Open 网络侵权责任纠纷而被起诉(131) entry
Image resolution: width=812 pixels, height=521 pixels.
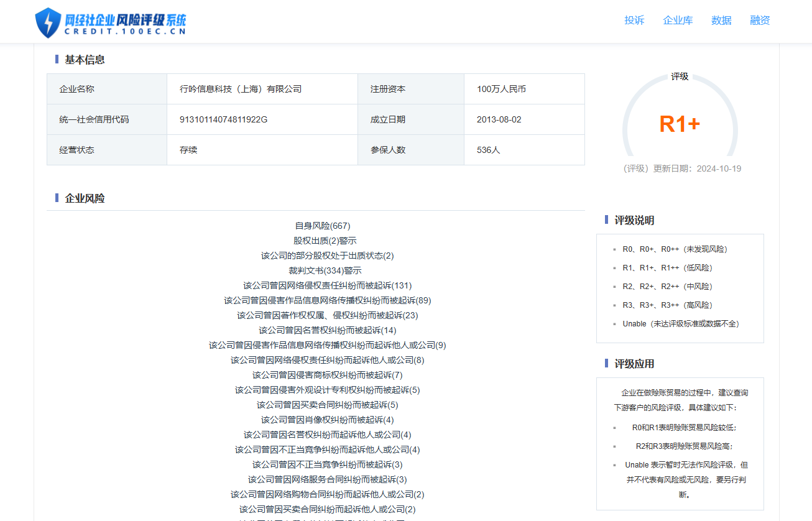click(x=327, y=285)
